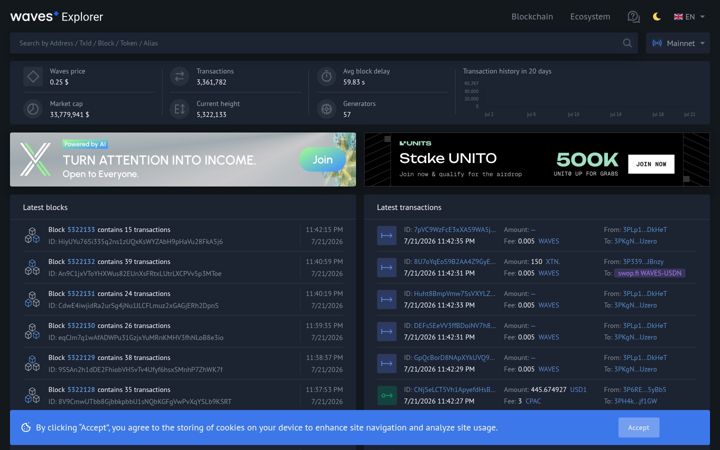720x450 pixels.
Task: Click transfer icon of transaction 8U7oYqEo59B2
Action: point(387,267)
